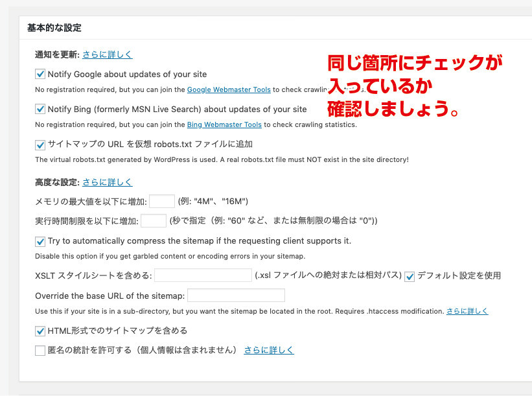
Task: Uncheck the デフォルト設定を使用 checkbox
Action: pos(410,276)
